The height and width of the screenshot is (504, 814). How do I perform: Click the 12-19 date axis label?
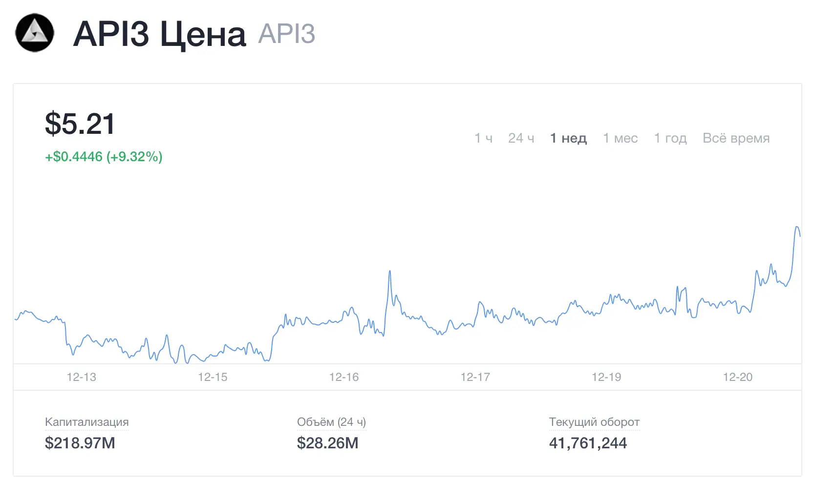pos(606,377)
